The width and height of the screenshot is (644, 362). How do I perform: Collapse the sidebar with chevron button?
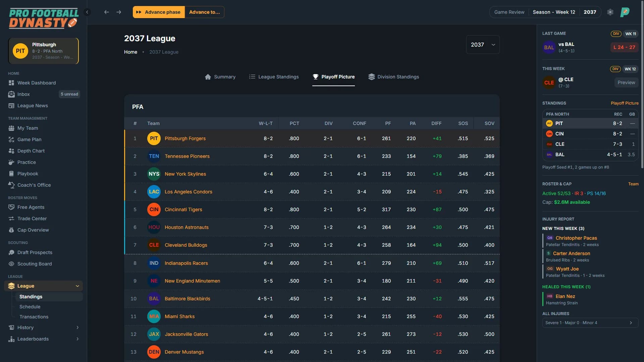[x=87, y=12]
